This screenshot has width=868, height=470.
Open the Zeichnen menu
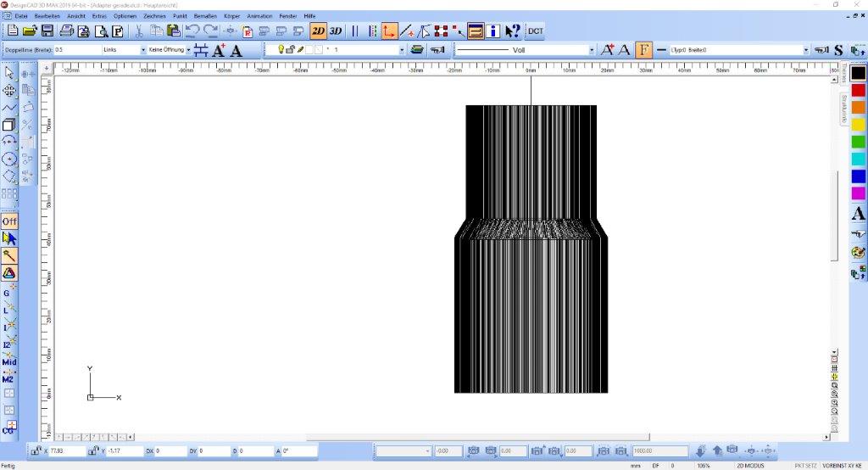[x=154, y=16]
